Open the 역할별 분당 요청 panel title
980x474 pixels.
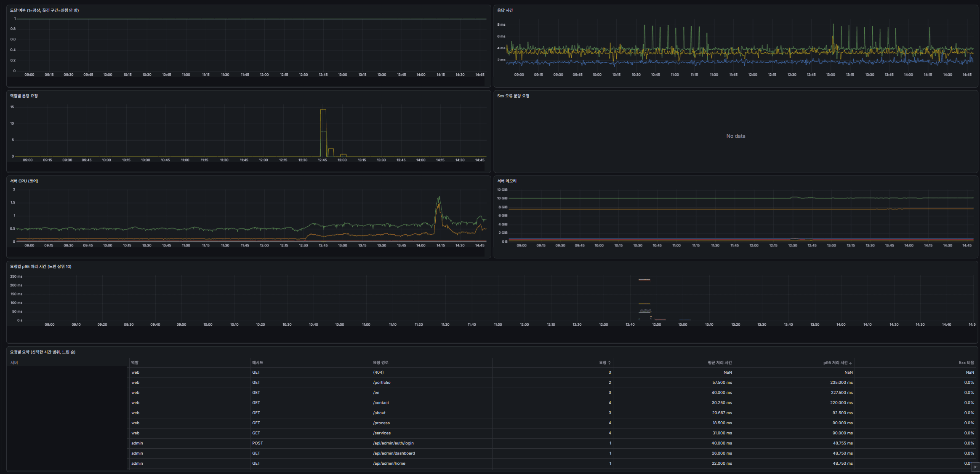(24, 96)
